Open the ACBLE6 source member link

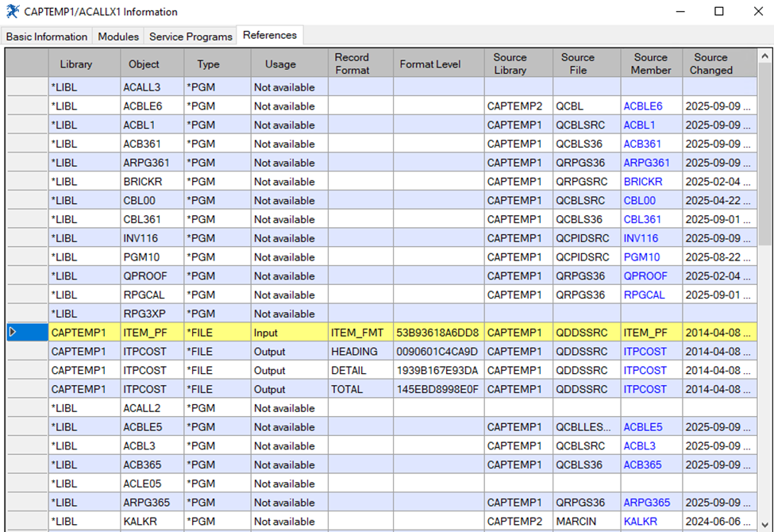pos(642,106)
